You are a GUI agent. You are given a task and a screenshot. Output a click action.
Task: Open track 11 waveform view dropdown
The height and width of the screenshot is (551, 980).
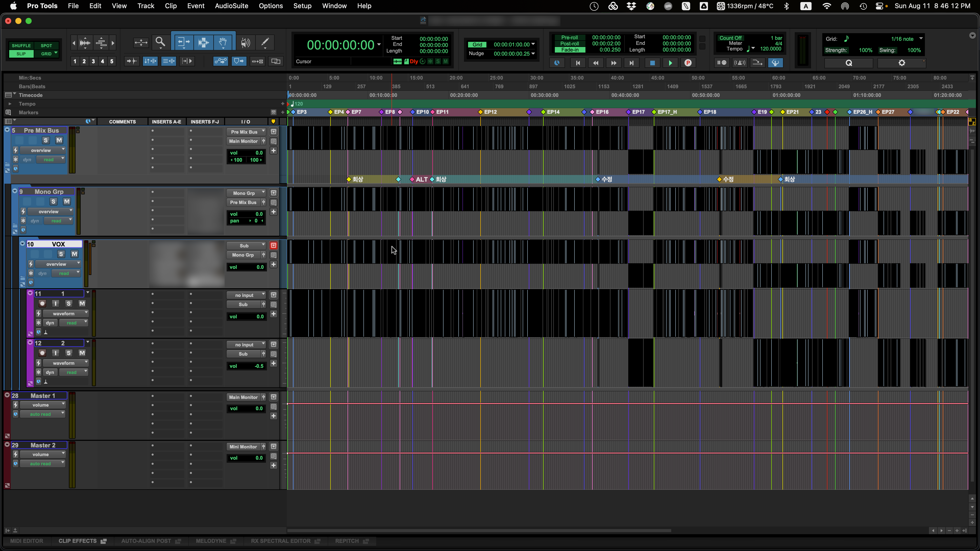(x=65, y=313)
